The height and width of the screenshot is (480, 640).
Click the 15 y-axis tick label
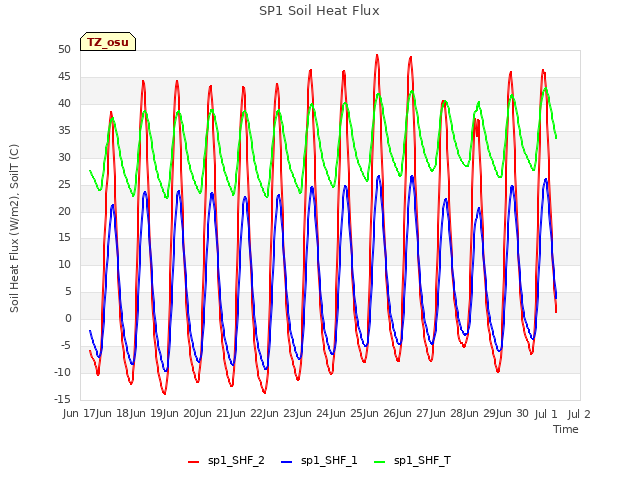(64, 238)
